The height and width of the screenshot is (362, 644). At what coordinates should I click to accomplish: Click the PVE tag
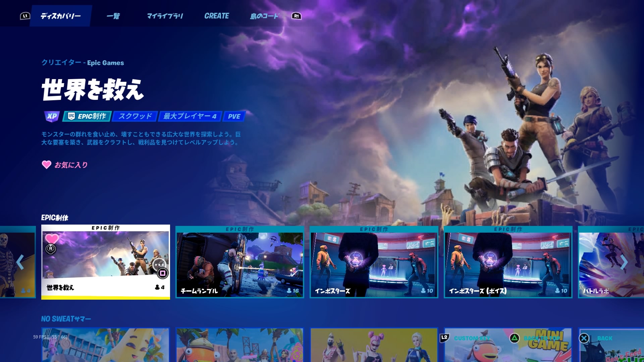(x=234, y=116)
